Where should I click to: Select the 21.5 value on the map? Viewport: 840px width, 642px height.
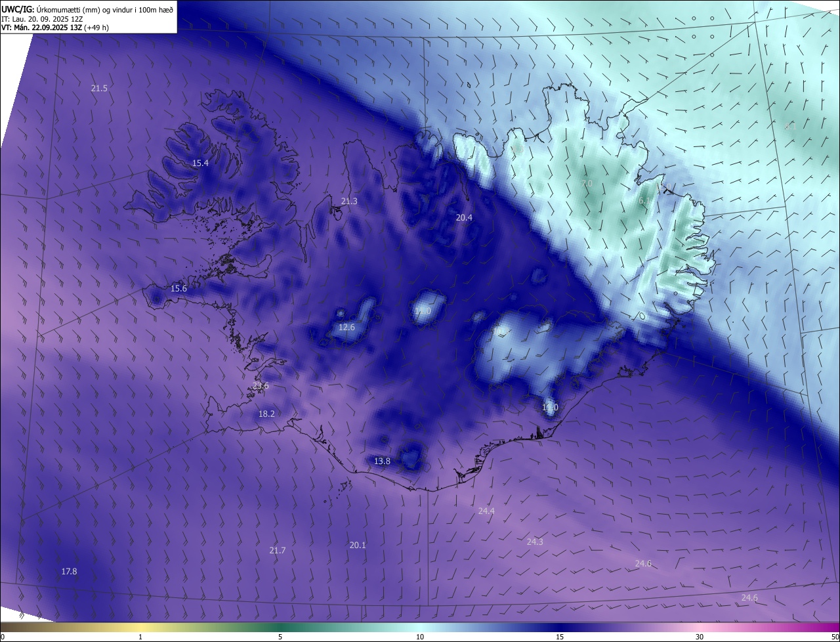[x=99, y=88]
